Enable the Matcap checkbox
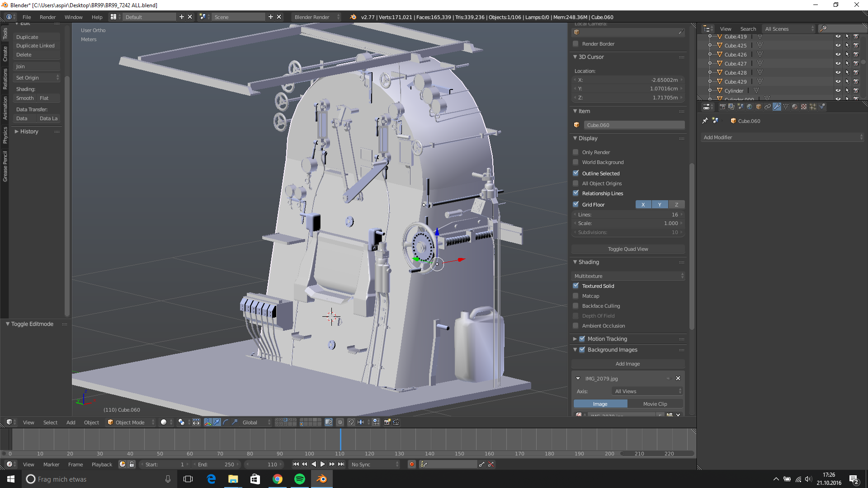This screenshot has height=488, width=868. click(x=576, y=296)
